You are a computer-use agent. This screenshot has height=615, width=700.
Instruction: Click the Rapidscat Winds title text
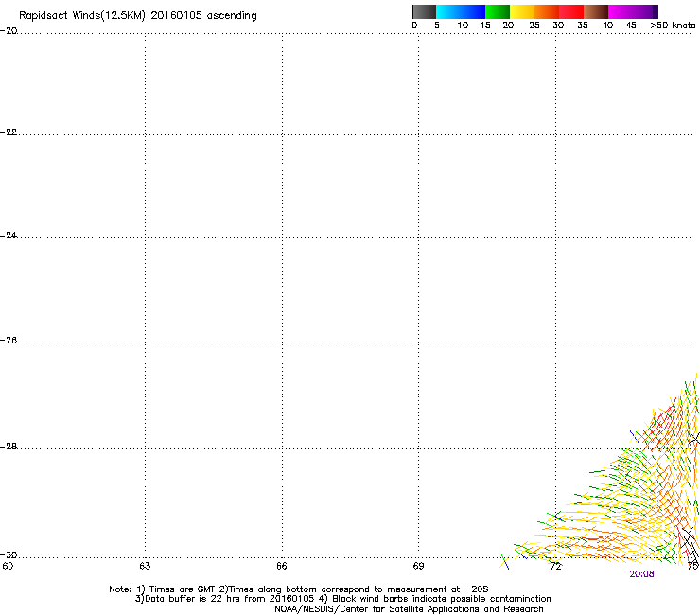click(138, 16)
